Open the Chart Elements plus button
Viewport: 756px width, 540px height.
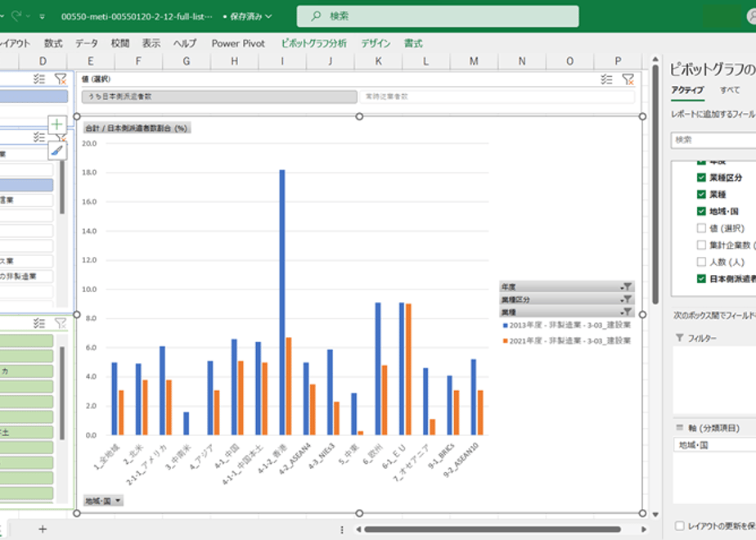tap(57, 124)
